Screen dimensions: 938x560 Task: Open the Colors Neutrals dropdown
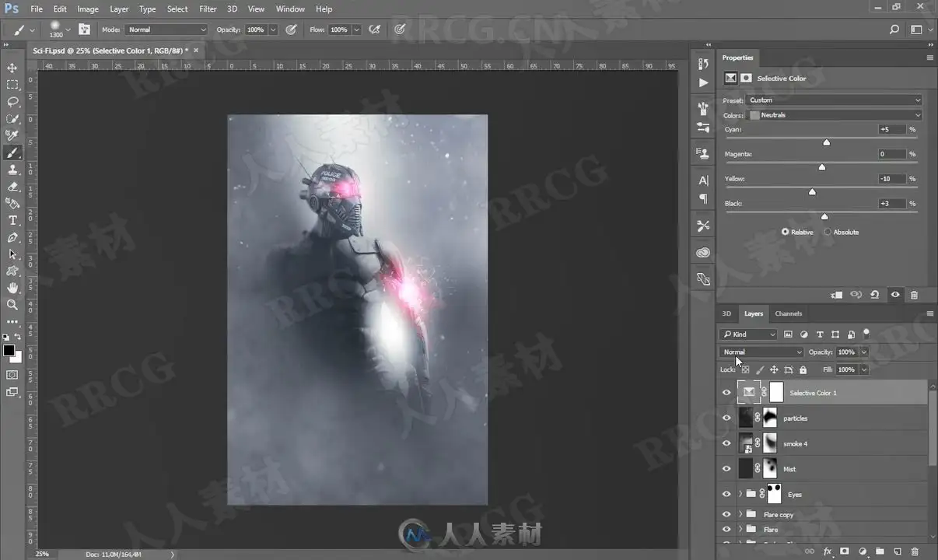coord(835,115)
